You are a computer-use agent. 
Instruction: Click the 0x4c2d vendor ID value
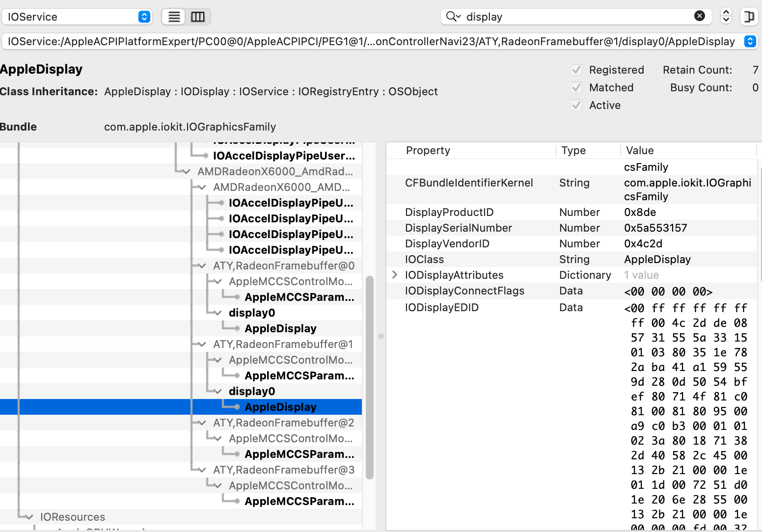click(x=643, y=243)
